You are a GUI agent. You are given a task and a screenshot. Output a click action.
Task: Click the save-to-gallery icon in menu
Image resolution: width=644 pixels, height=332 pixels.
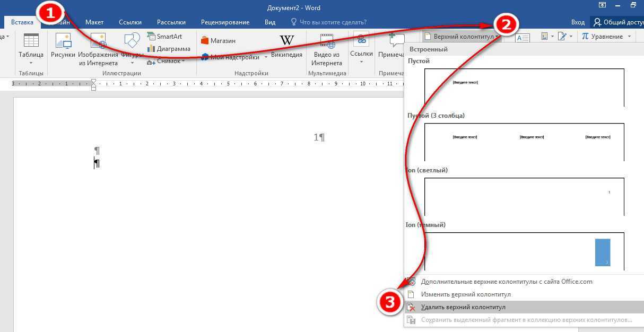[411, 320]
